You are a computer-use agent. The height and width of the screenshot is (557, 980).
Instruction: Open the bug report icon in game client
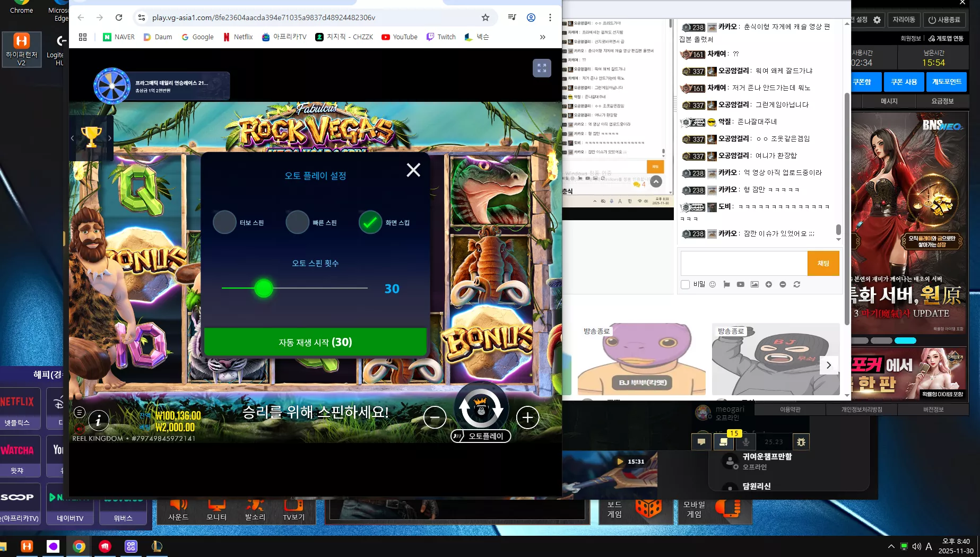pos(801,442)
